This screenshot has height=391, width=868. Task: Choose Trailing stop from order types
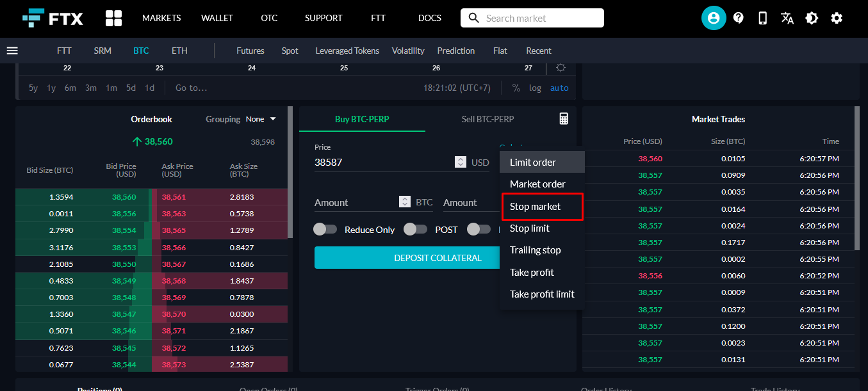(x=535, y=250)
